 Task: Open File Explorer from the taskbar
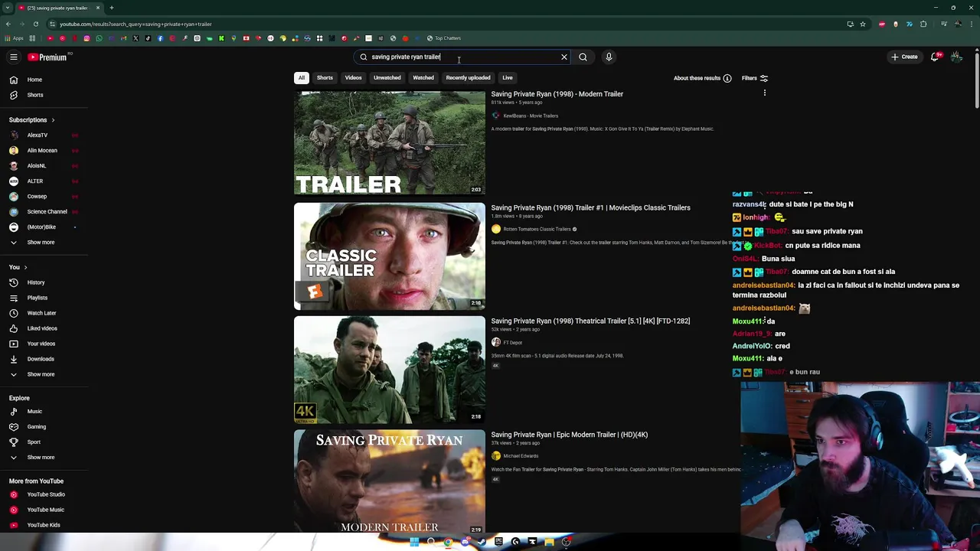[549, 542]
